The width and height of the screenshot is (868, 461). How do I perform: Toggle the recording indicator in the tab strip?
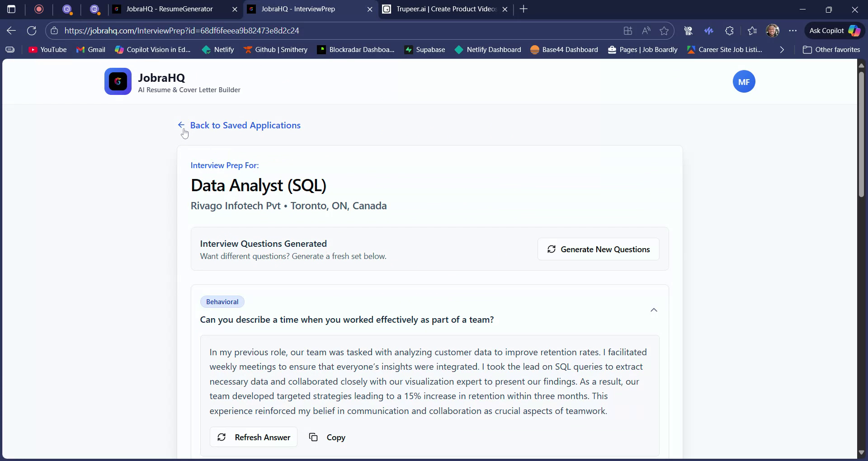pos(39,9)
